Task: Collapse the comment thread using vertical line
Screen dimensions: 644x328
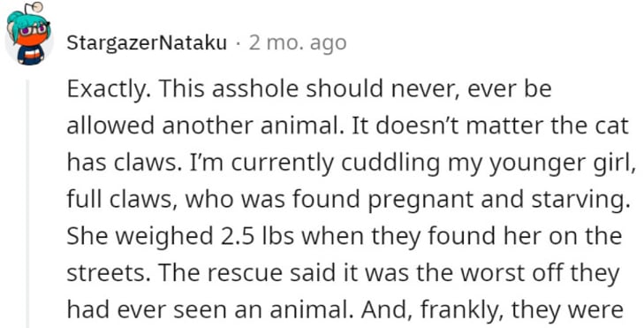Action: point(28,204)
